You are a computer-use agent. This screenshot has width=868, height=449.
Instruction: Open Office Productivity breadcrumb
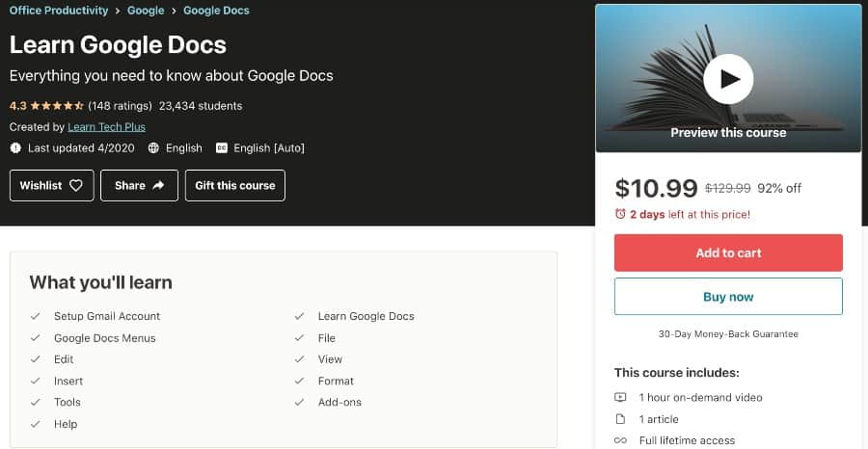(x=59, y=11)
